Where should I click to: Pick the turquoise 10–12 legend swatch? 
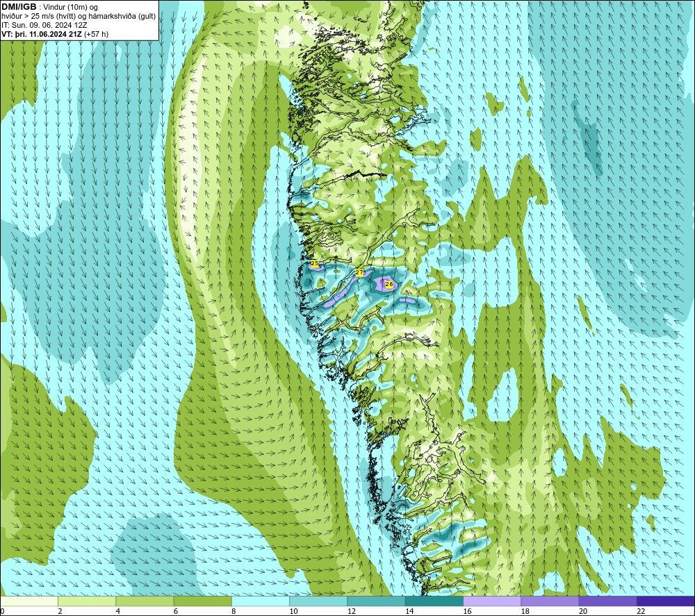point(318,601)
